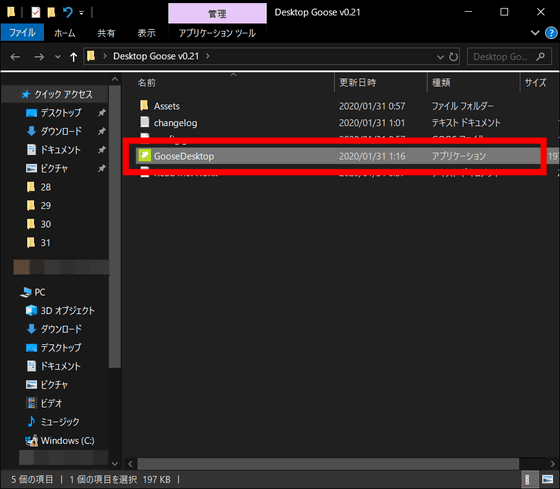Select the GooseDesktop application
Screen dimensions: 560x489
[x=338, y=156]
